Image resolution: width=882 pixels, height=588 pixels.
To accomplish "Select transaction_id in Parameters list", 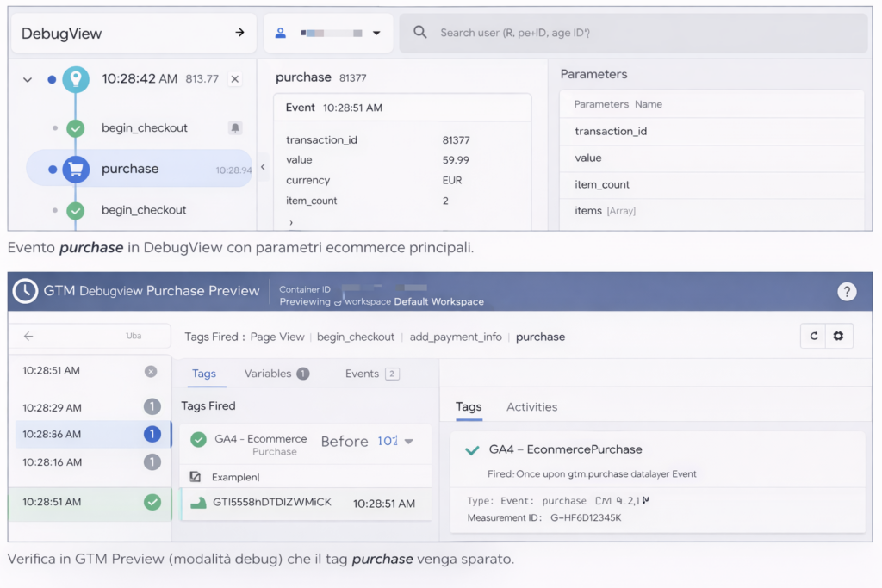I will click(x=611, y=132).
